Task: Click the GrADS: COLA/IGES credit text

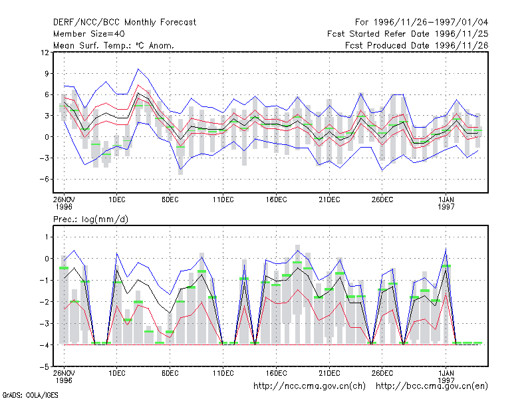Action: [31, 395]
